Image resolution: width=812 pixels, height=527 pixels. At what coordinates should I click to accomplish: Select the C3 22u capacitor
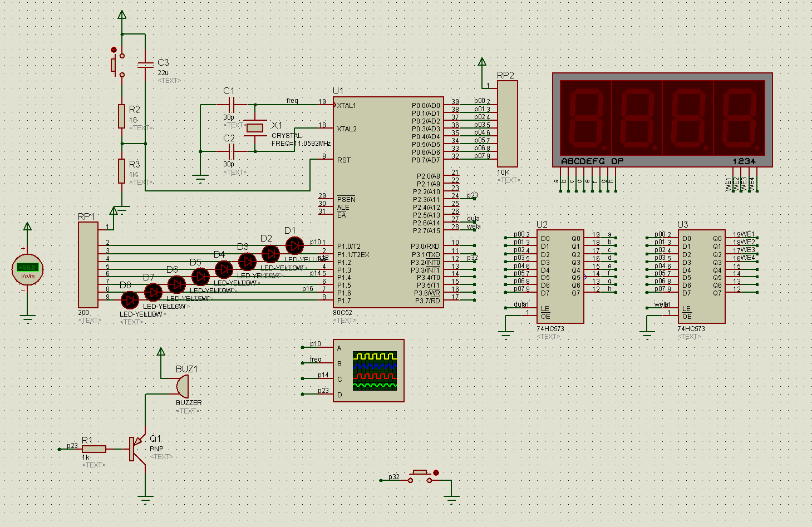coord(145,65)
